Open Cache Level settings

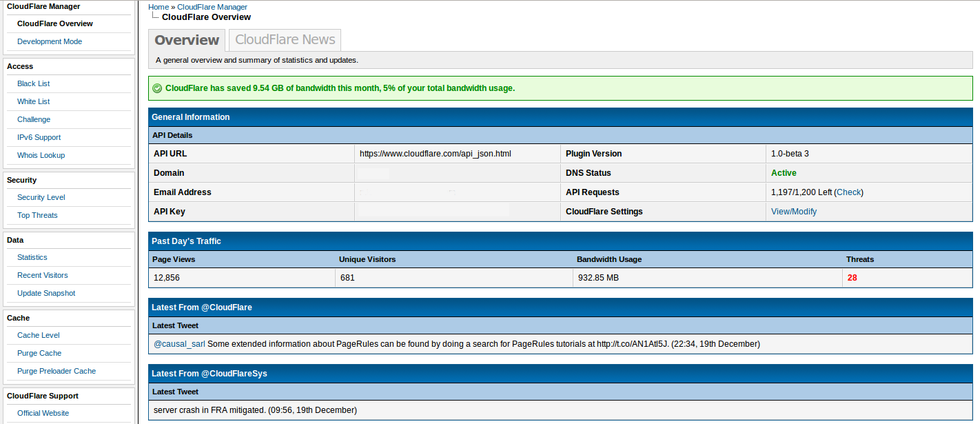point(39,335)
